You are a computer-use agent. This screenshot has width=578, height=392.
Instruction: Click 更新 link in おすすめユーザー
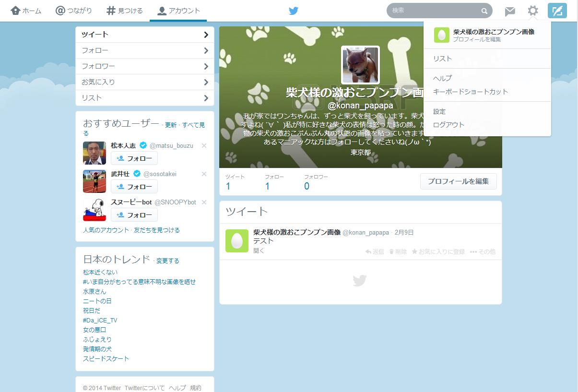coord(171,125)
